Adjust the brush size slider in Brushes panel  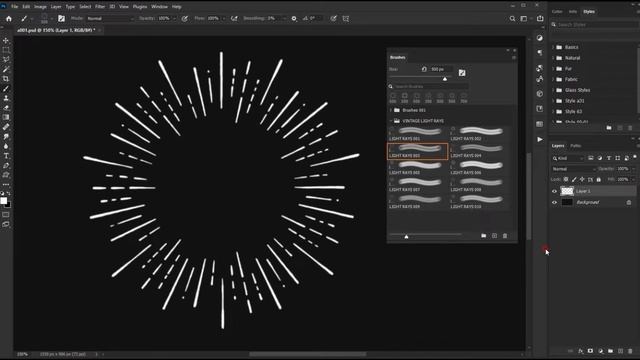[445, 78]
